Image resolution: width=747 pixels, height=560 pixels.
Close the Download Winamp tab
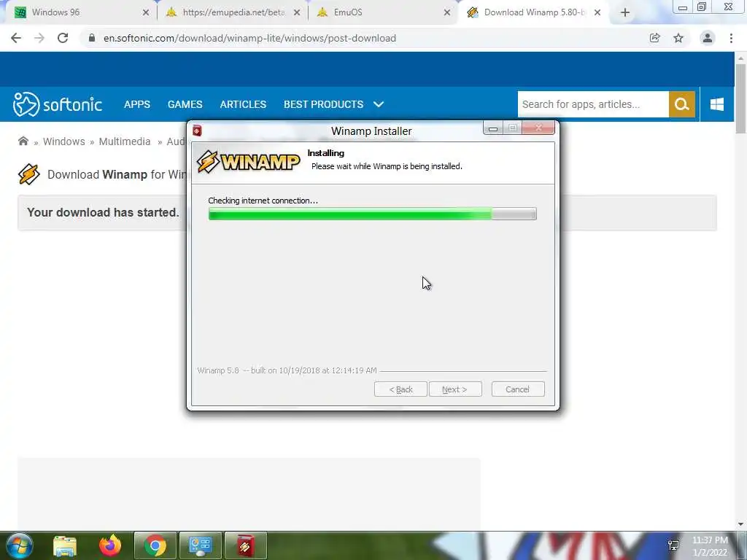[x=597, y=13]
